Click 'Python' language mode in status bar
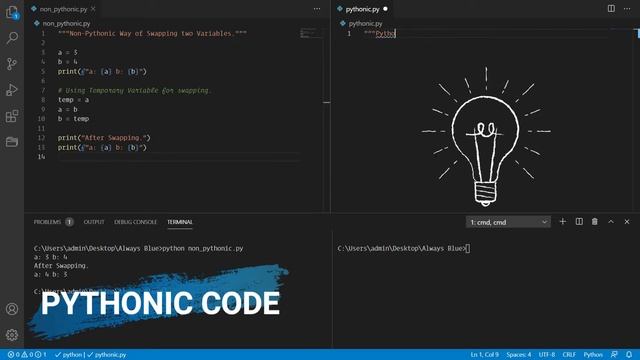 (593, 355)
